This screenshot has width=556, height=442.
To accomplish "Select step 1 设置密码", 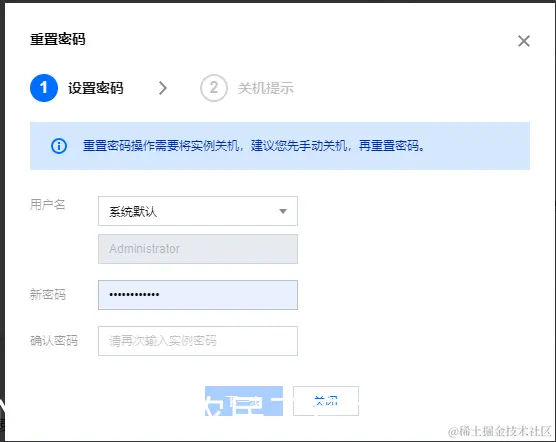I will coord(77,88).
